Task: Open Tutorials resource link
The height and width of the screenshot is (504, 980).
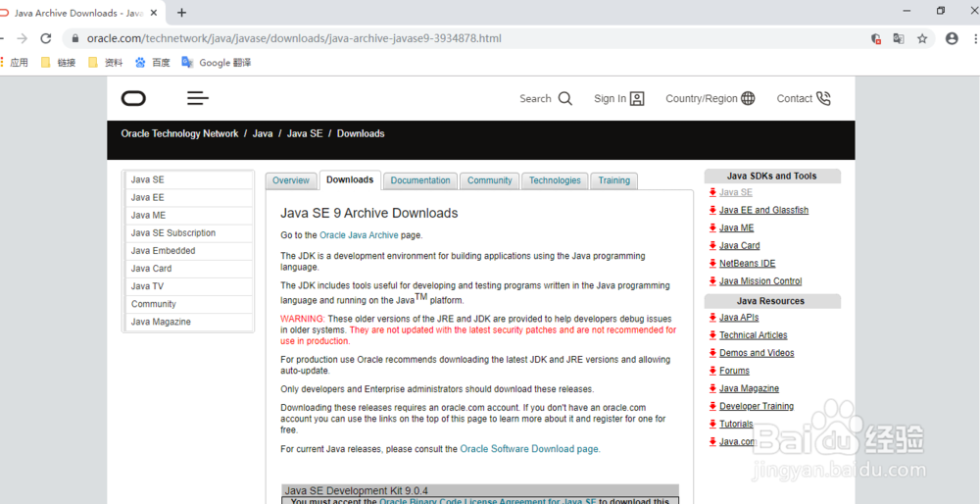Action: pyautogui.click(x=736, y=424)
